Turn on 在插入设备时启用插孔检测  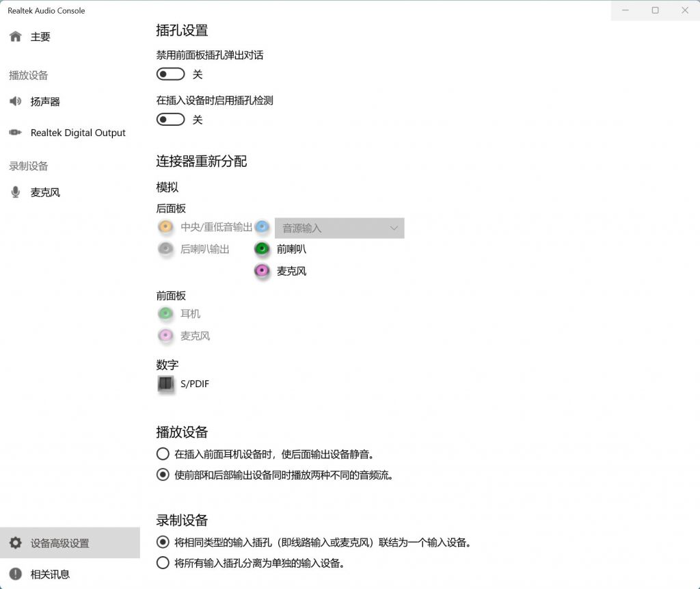170,119
